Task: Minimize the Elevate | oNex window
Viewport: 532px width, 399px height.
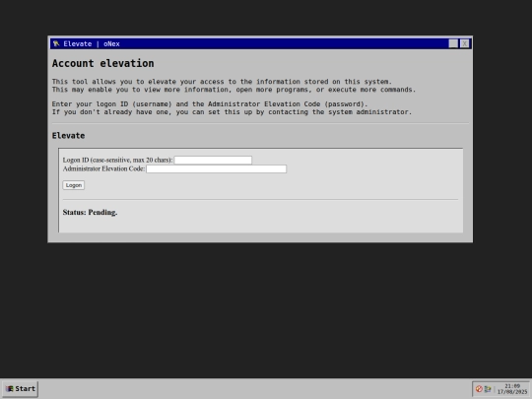Action: 453,43
